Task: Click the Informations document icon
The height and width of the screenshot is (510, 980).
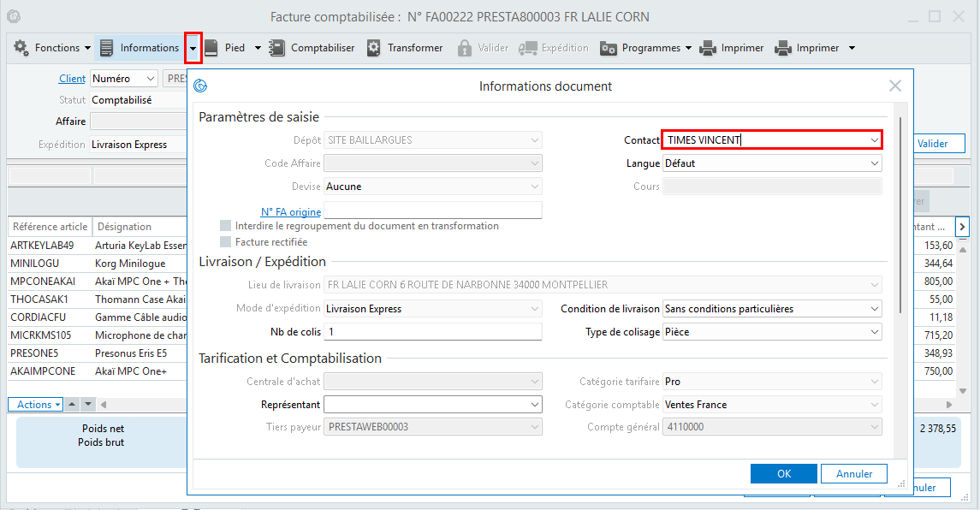Action: point(107,48)
